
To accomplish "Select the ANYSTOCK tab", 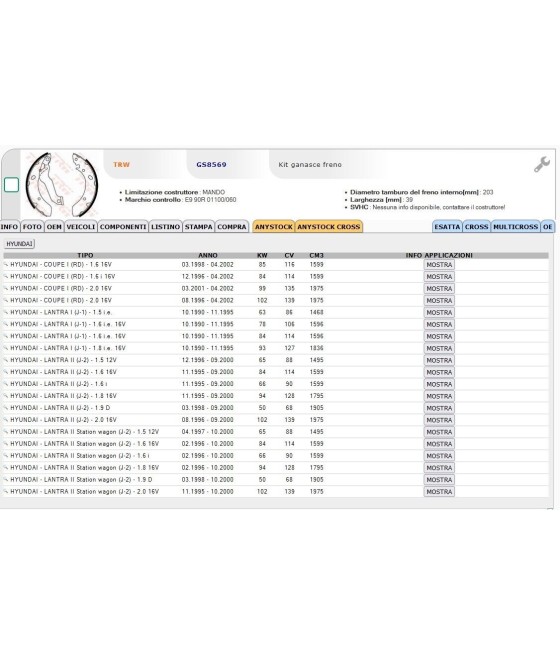I will pos(274,227).
